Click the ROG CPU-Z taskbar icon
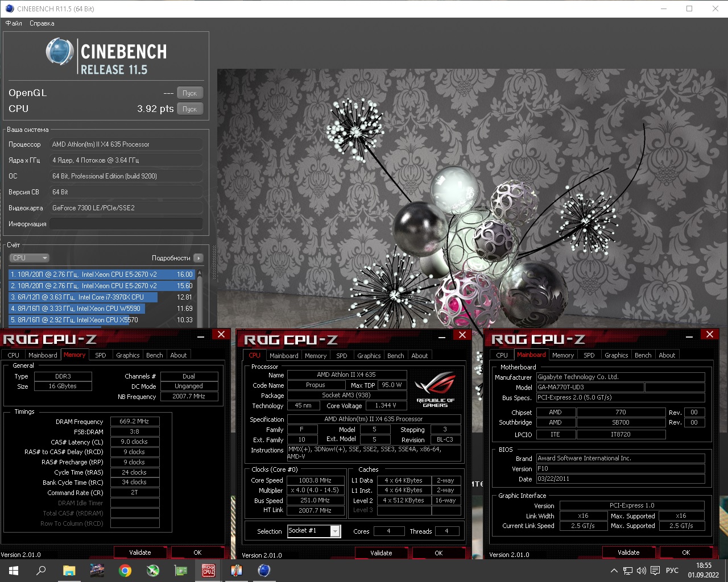This screenshot has width=728, height=582. point(209,571)
